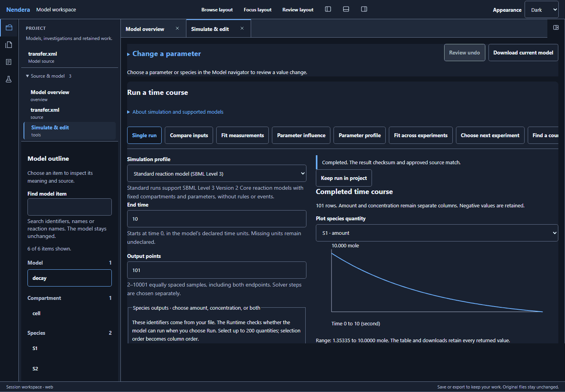The height and width of the screenshot is (392, 565).
Task: Switch to Review layout
Action: (298, 9)
